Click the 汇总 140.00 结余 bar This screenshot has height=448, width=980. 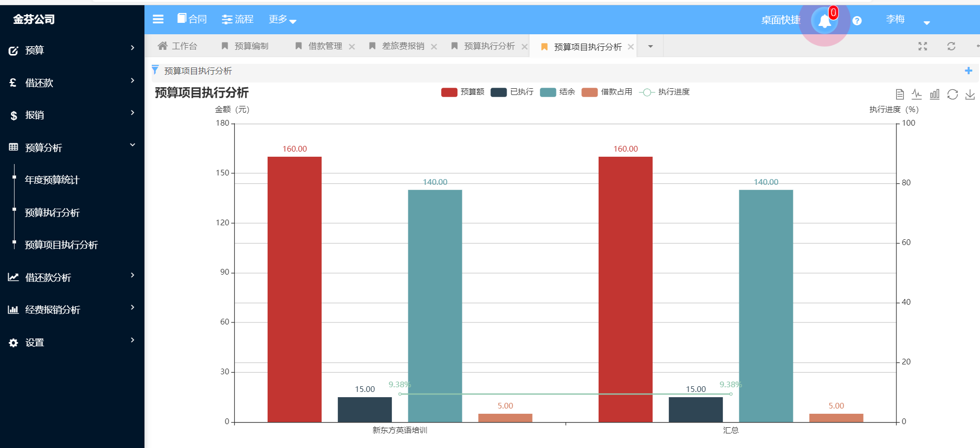[766, 306]
